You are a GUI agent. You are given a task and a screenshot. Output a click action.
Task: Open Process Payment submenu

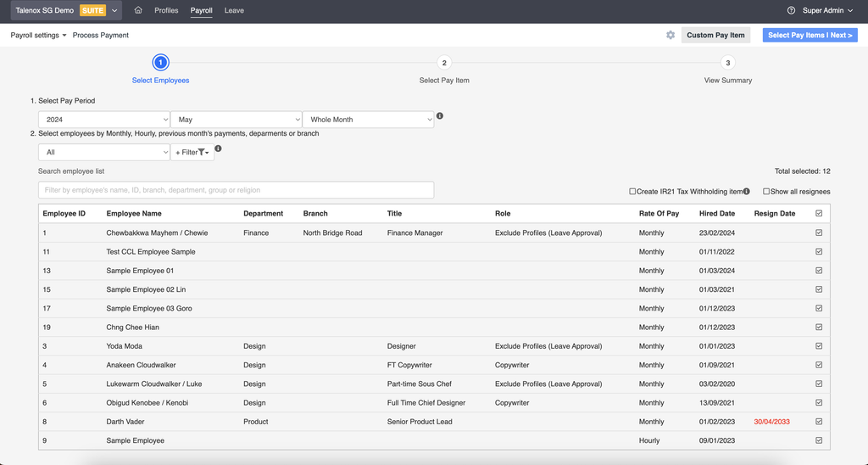point(100,35)
